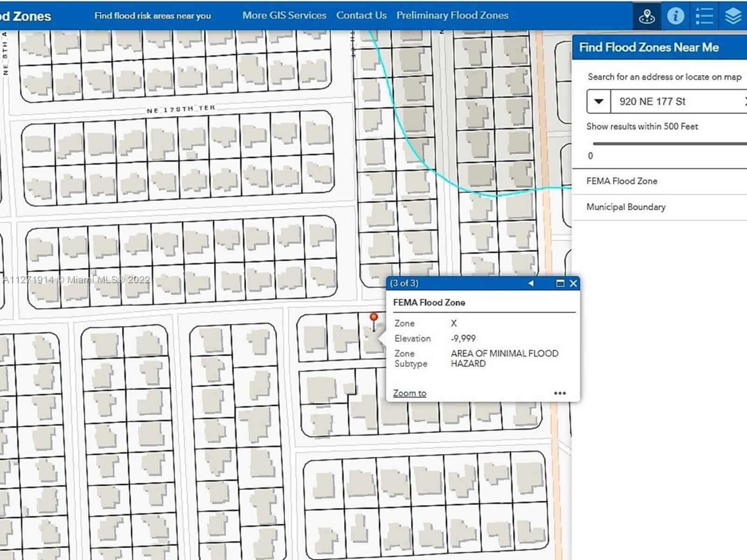Go to Preliminary Flood Zones

point(452,15)
